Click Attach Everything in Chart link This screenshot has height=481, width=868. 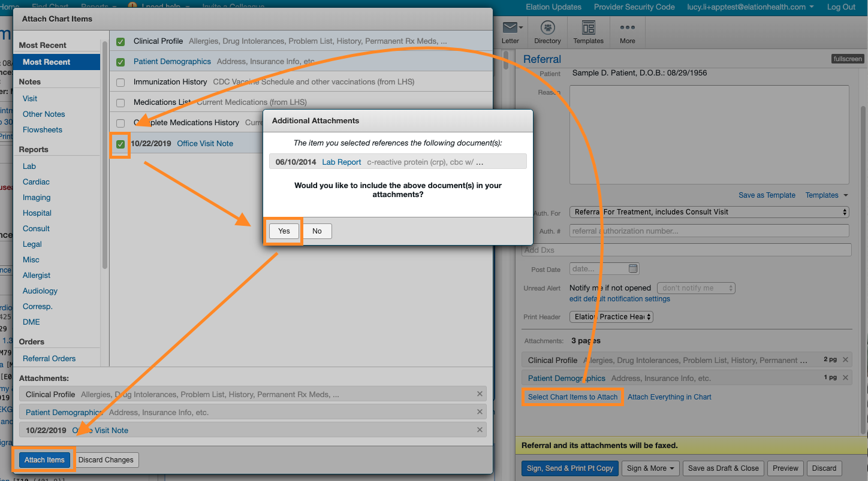(x=670, y=397)
